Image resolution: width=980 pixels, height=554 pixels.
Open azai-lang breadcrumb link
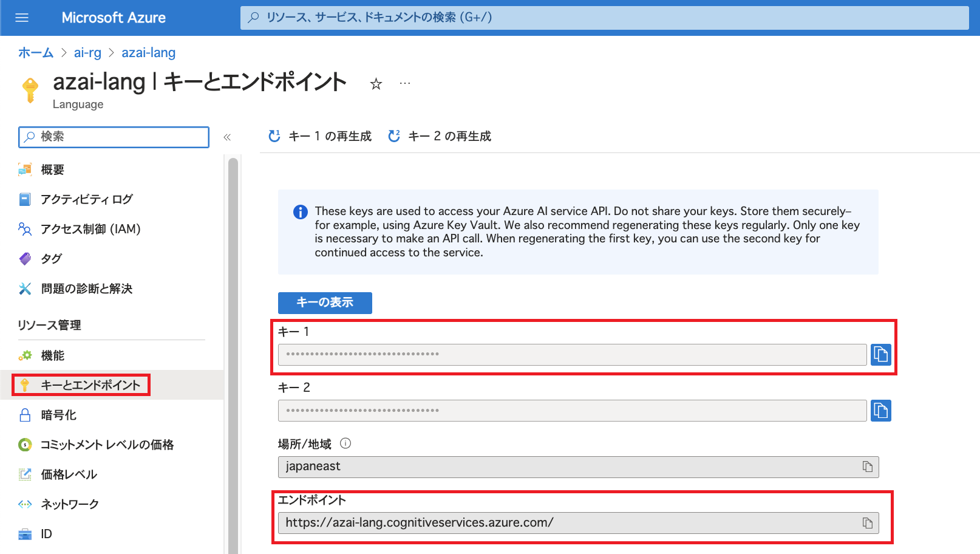[148, 53]
